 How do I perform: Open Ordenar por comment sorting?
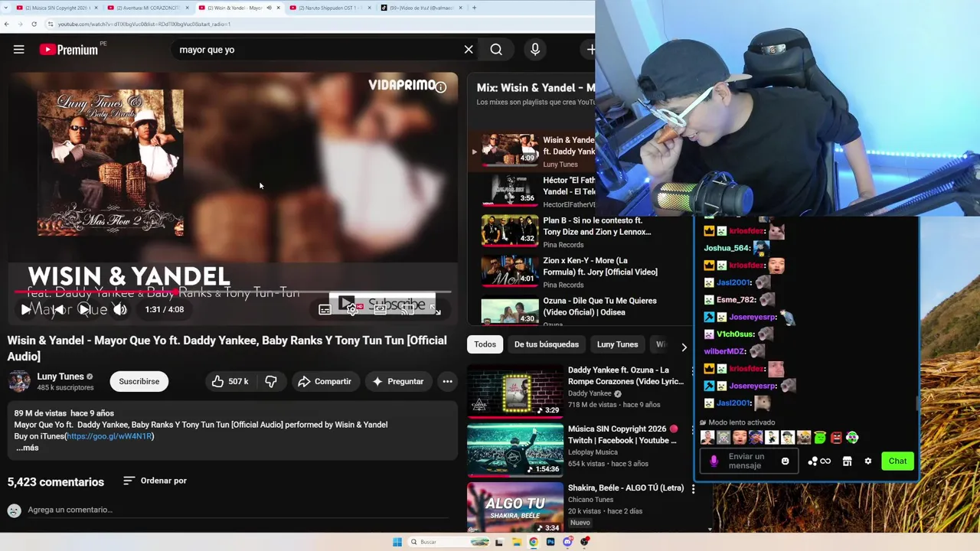(155, 481)
